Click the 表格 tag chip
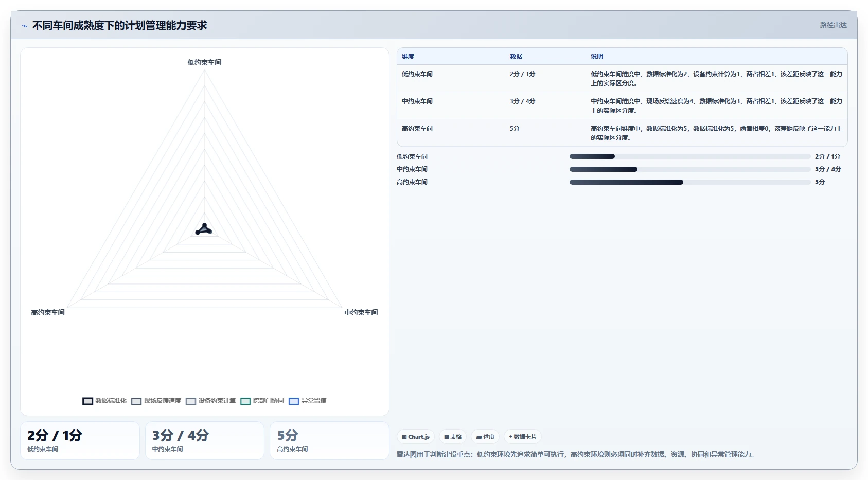 coord(453,437)
